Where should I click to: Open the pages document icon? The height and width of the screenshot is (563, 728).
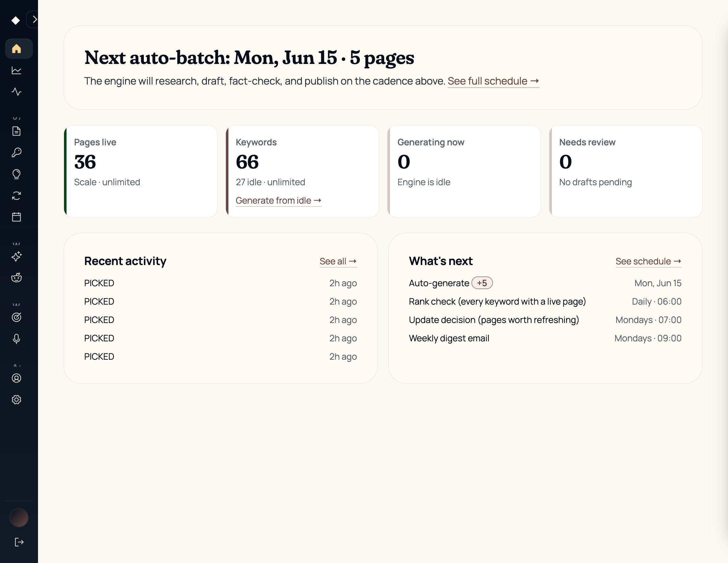pos(16,131)
